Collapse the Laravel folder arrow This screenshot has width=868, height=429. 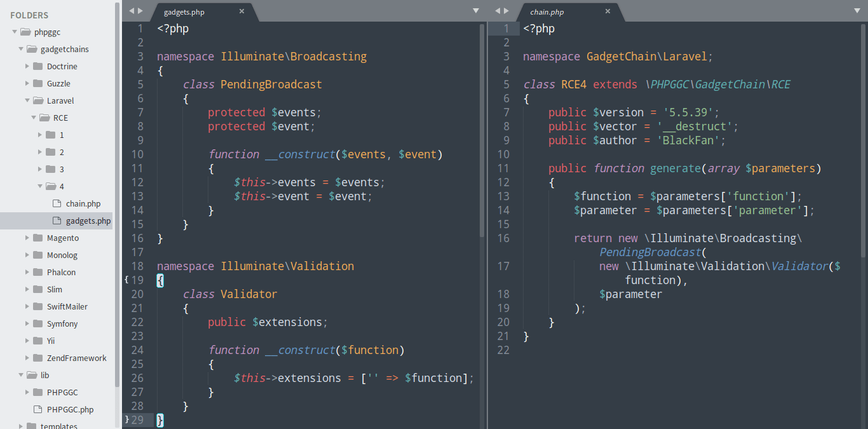click(x=27, y=100)
